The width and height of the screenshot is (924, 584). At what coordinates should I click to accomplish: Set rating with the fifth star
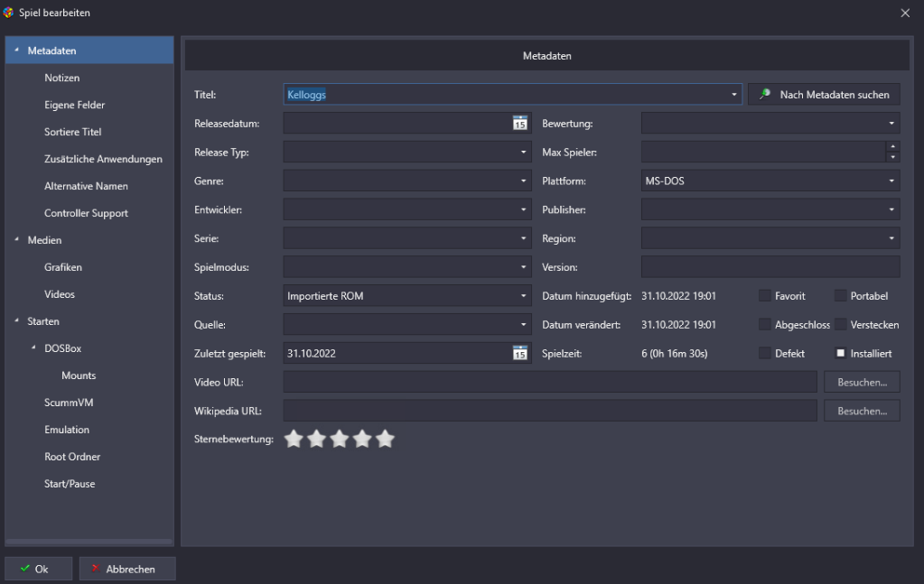click(386, 440)
